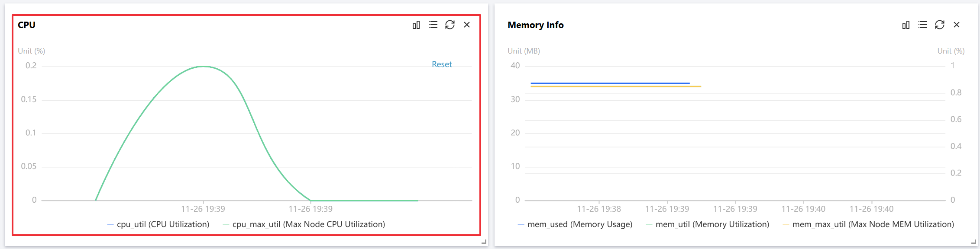The width and height of the screenshot is (980, 249).
Task: Click the Reset link on CPU chart
Action: 442,64
